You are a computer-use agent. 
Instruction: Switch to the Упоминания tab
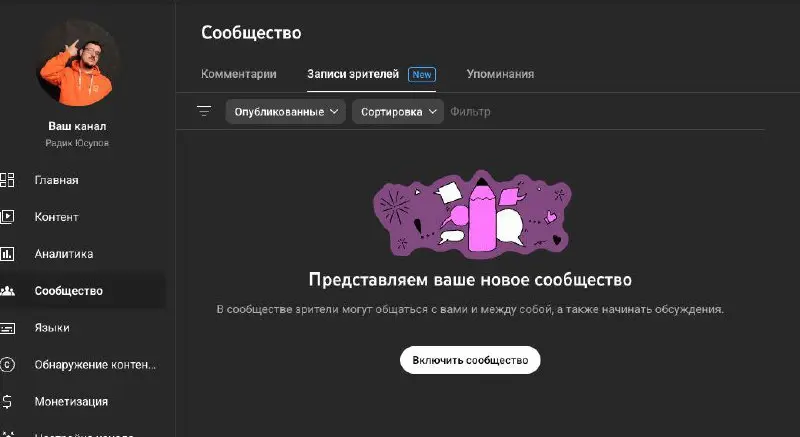pyautogui.click(x=500, y=74)
